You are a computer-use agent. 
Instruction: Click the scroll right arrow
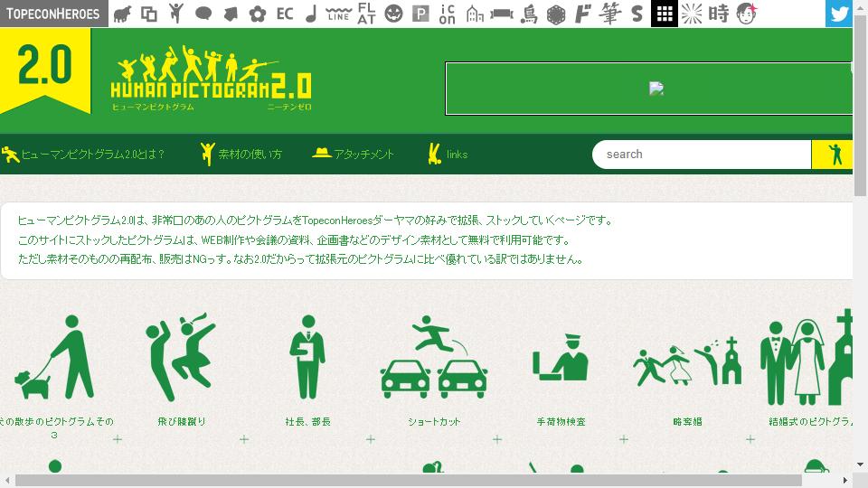click(x=845, y=480)
